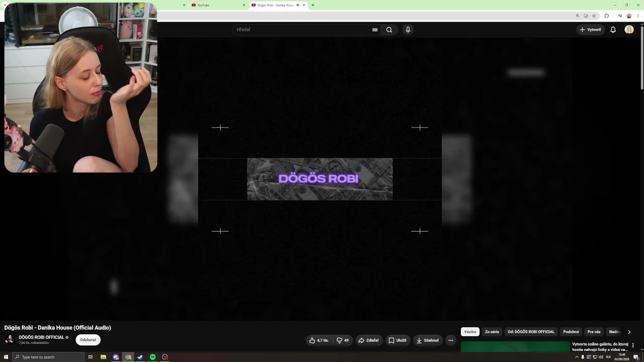Open a new browser tab
The image size is (644, 362).
[x=313, y=5]
